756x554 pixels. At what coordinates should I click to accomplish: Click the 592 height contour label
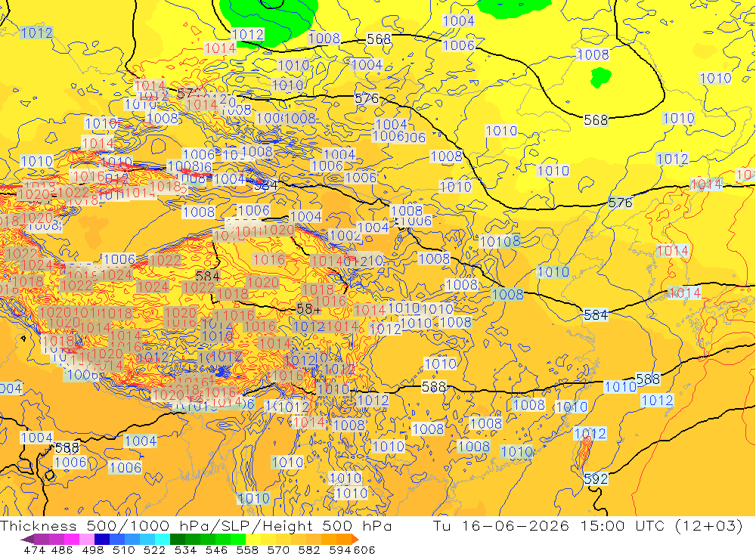coord(596,478)
